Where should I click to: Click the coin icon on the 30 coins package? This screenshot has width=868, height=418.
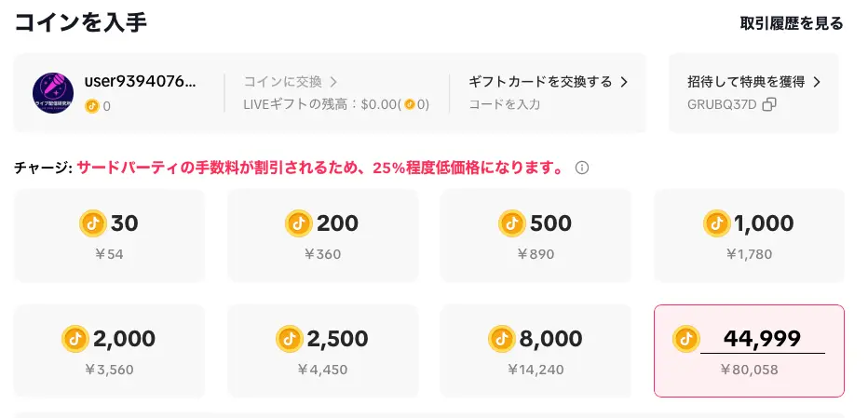93,223
